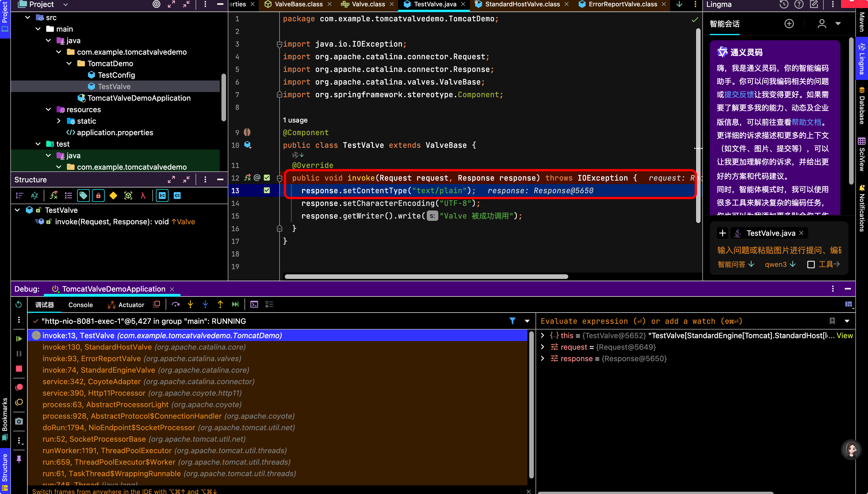Toggle the show non-public lock filter
Image resolution: width=868 pixels, height=494 pixels.
98,196
